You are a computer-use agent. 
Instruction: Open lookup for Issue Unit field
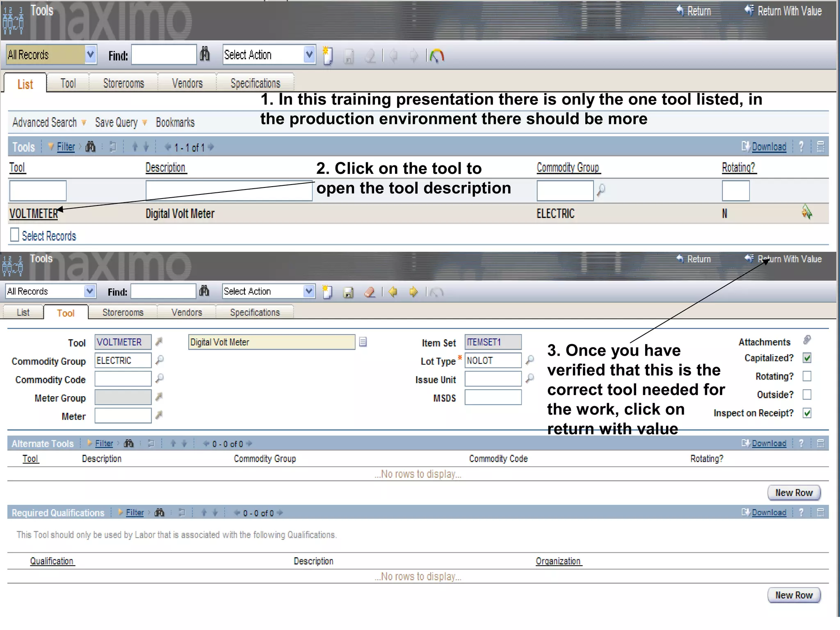pos(530,378)
